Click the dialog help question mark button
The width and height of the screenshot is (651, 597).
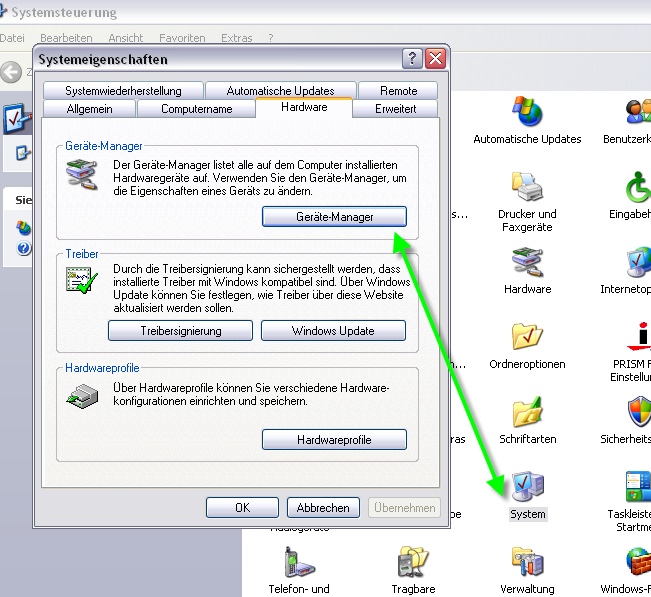(x=412, y=59)
